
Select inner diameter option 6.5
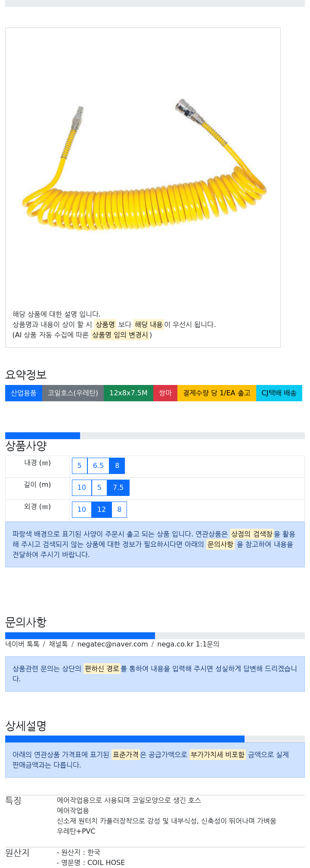98,465
